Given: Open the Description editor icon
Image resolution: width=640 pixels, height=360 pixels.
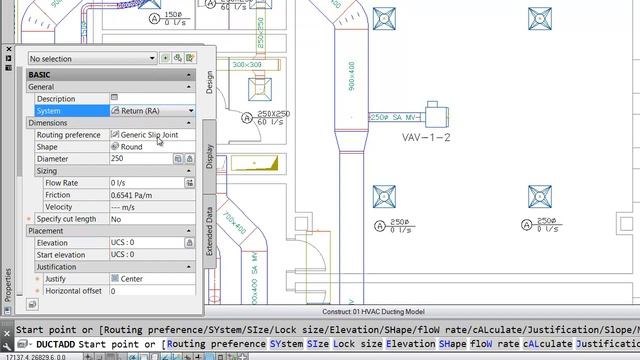Looking at the screenshot, I should click(x=114, y=97).
